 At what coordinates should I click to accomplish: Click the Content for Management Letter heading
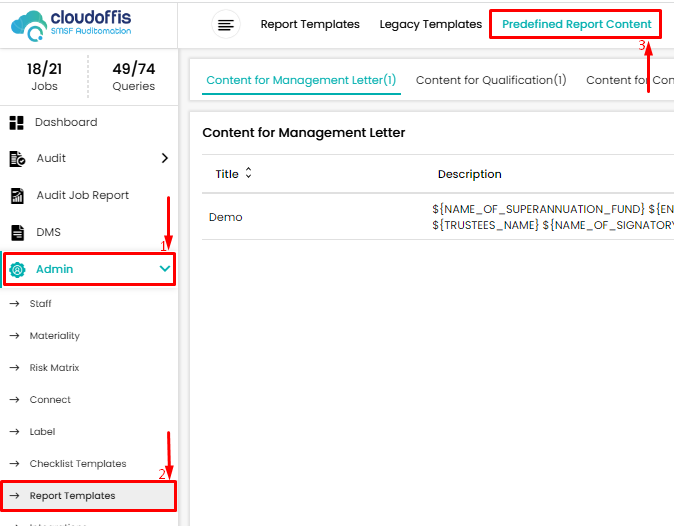[303, 133]
